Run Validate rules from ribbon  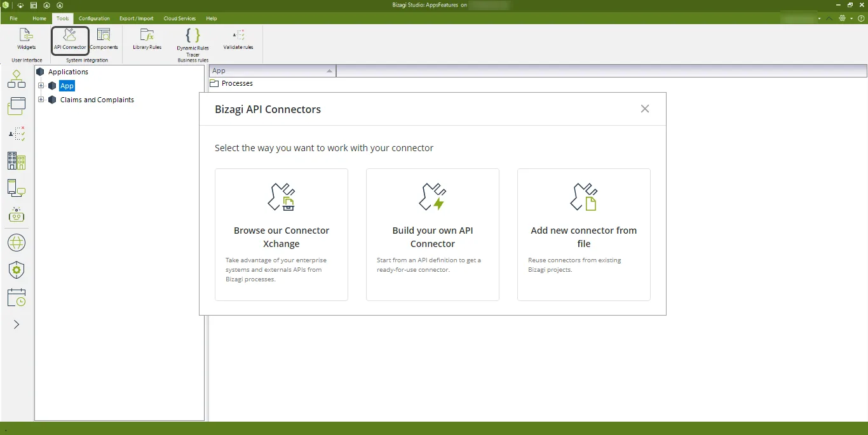[x=238, y=39]
